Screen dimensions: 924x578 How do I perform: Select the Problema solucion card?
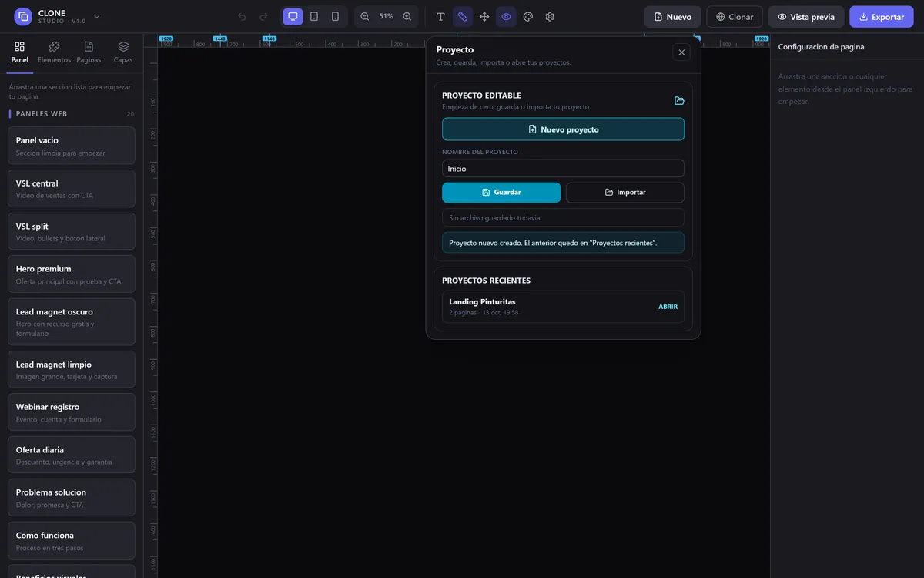(x=72, y=498)
